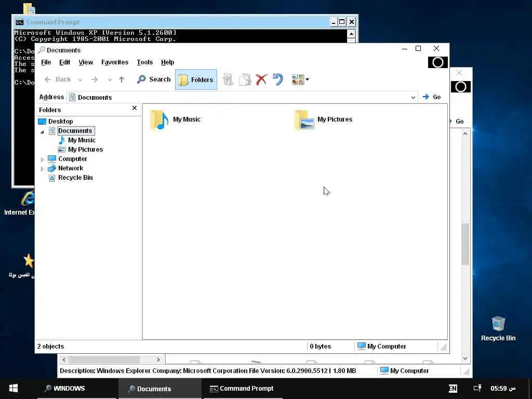The height and width of the screenshot is (399, 532).
Task: Open the Help menu
Action: (x=167, y=62)
